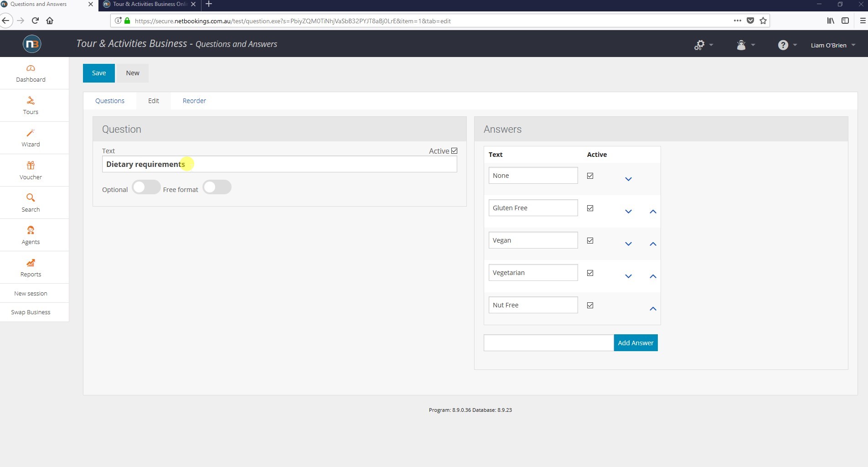Open the Dashboard from the sidebar icon

(31, 68)
